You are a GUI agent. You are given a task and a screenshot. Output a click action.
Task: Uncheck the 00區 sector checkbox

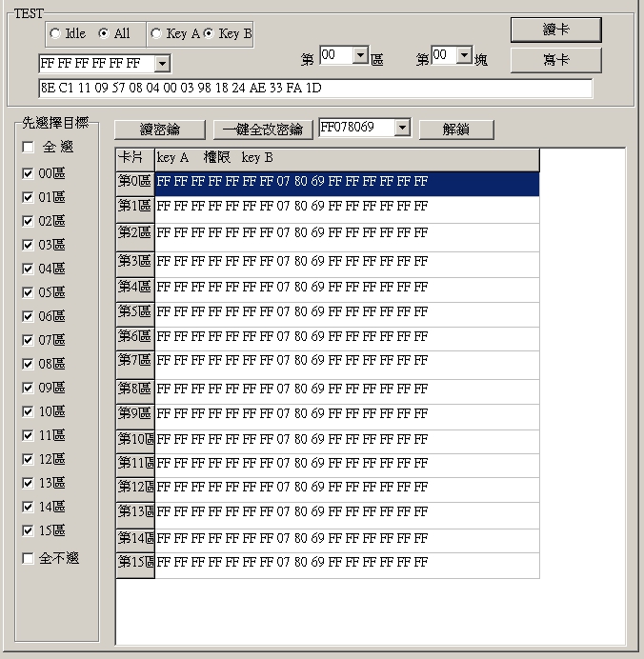click(x=28, y=173)
